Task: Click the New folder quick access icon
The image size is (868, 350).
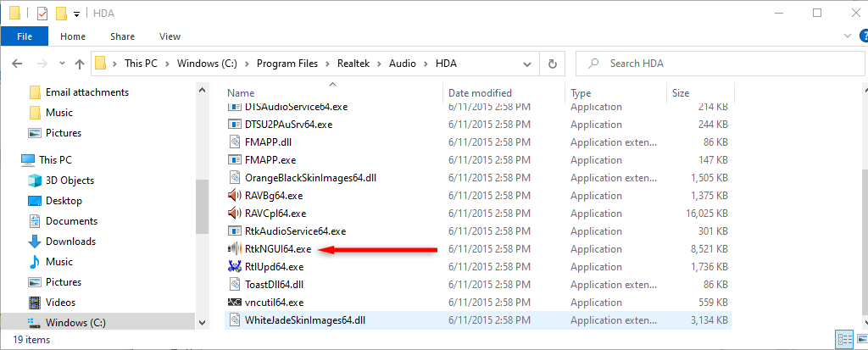Action: point(61,13)
